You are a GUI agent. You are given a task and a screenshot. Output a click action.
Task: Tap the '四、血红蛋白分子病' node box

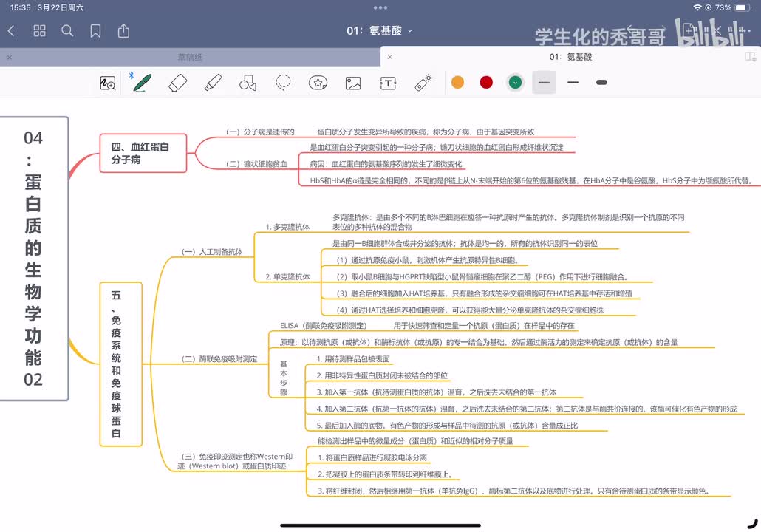point(143,153)
